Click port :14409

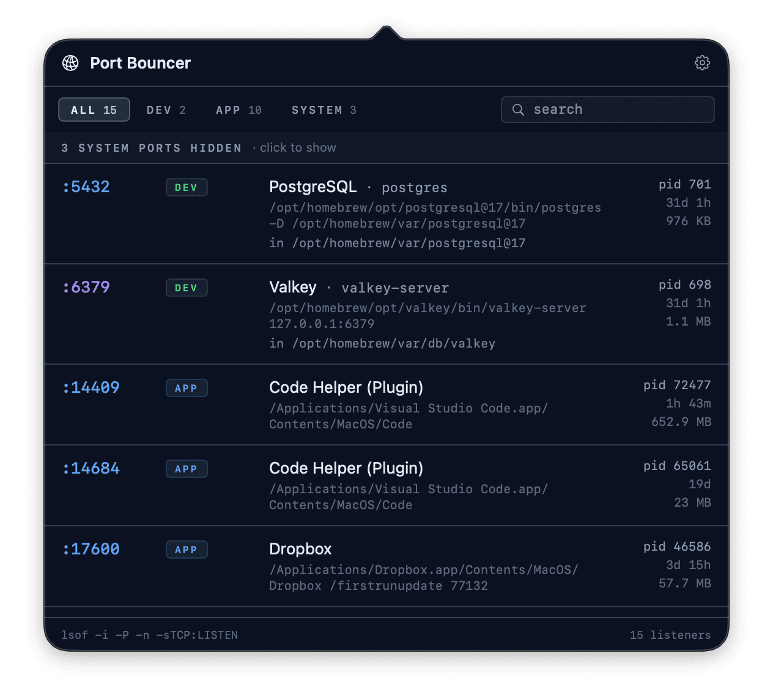click(91, 388)
